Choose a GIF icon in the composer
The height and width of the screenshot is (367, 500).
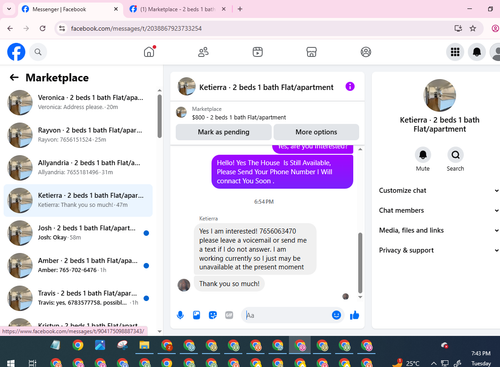pyautogui.click(x=229, y=315)
